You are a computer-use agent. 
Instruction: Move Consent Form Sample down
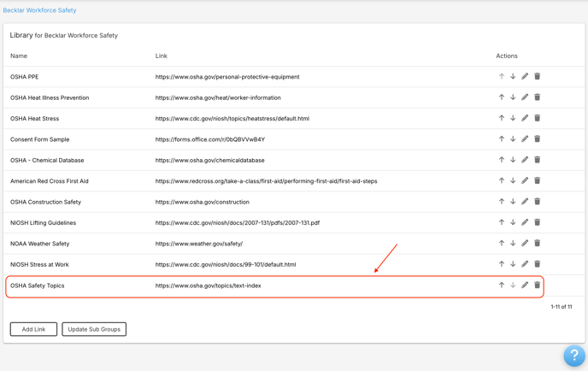pyautogui.click(x=513, y=139)
